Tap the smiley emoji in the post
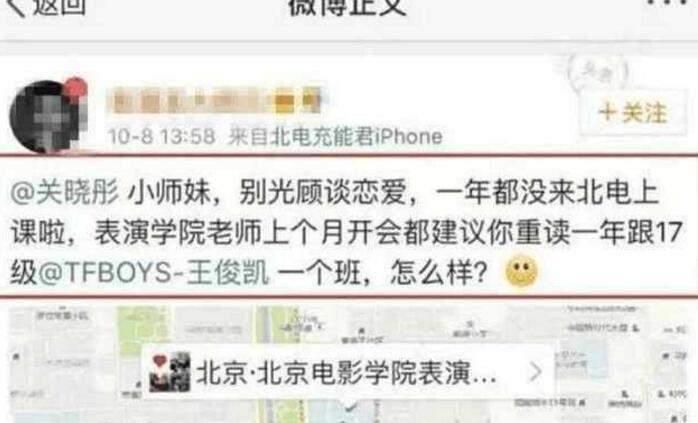The height and width of the screenshot is (423, 698). click(521, 271)
